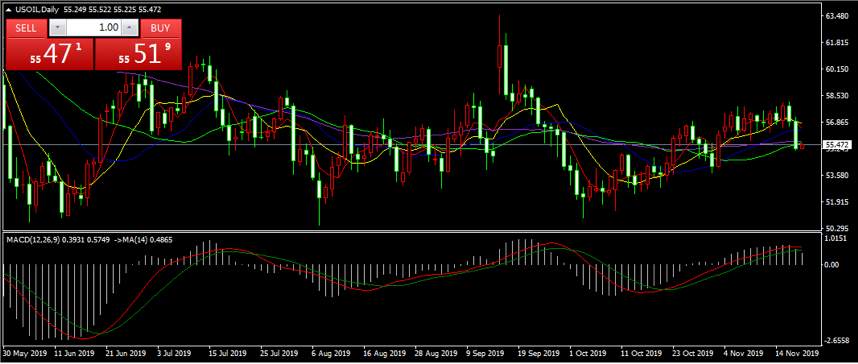This screenshot has width=858, height=364.
Task: Click the 58.530 price axis label
Action: (x=836, y=96)
